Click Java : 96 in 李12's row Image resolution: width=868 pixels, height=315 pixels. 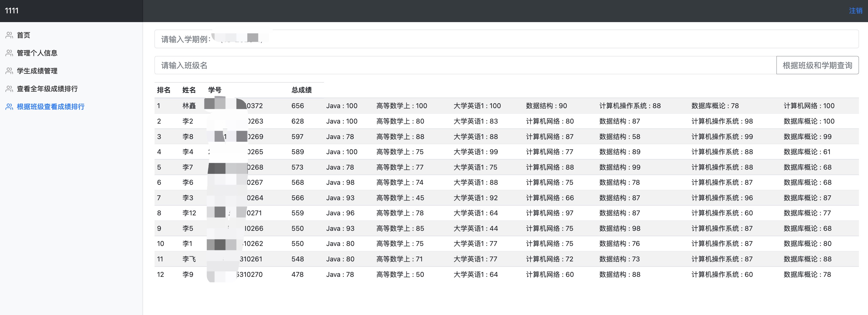pos(340,213)
